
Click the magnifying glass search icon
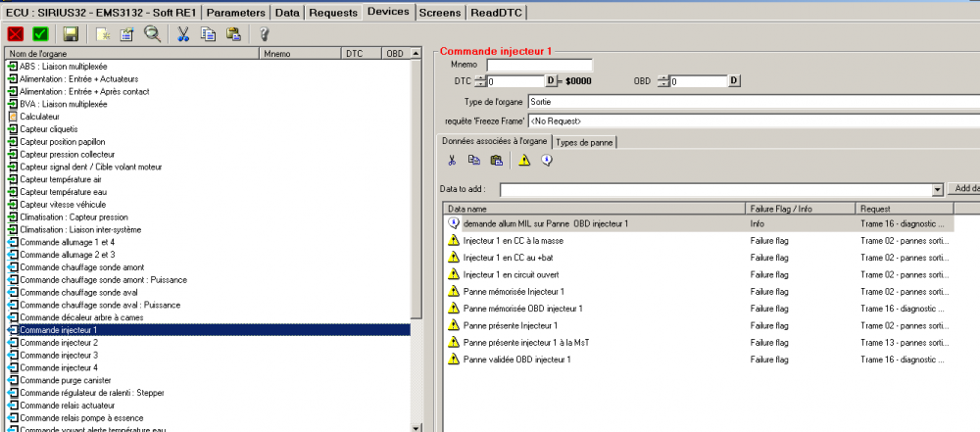pyautogui.click(x=153, y=33)
